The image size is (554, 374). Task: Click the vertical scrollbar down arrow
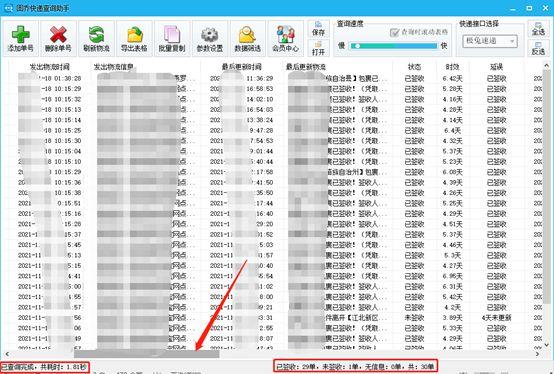(x=546, y=345)
